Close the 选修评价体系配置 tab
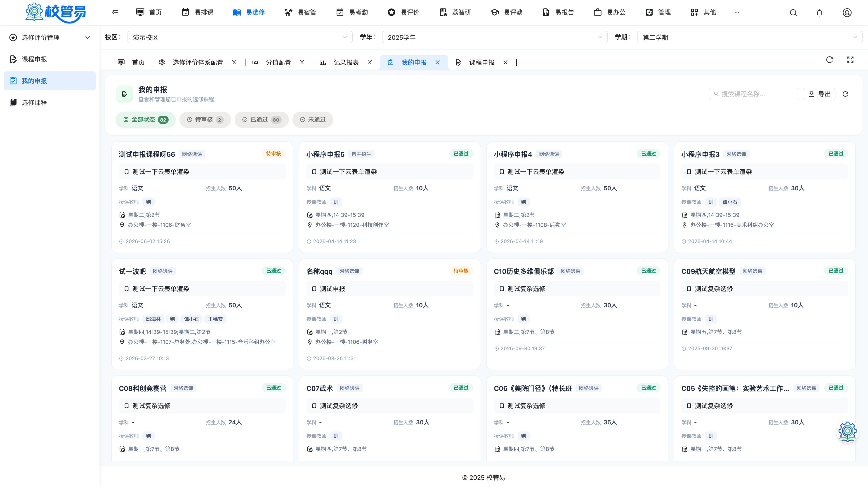The image size is (868, 488). (234, 62)
